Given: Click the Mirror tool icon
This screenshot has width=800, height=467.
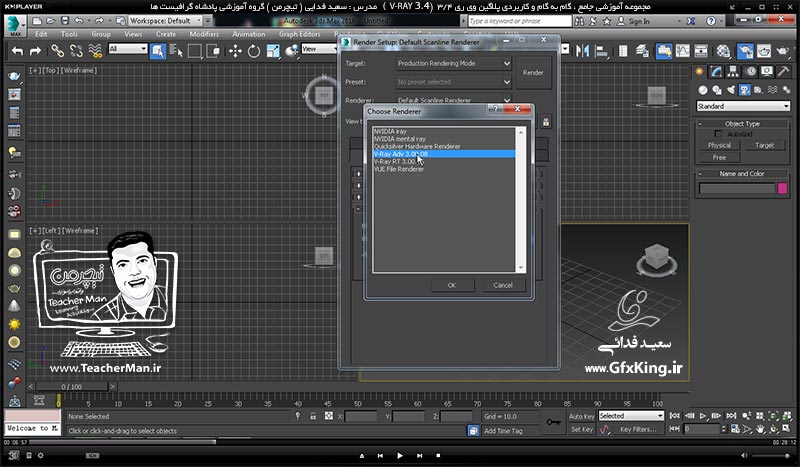Looking at the screenshot, I should (582, 51).
